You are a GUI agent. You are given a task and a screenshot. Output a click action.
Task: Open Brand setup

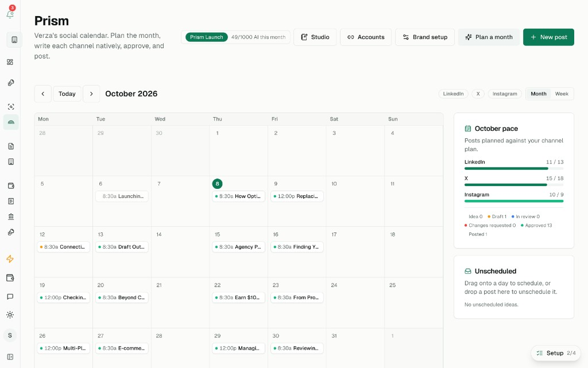click(x=425, y=37)
